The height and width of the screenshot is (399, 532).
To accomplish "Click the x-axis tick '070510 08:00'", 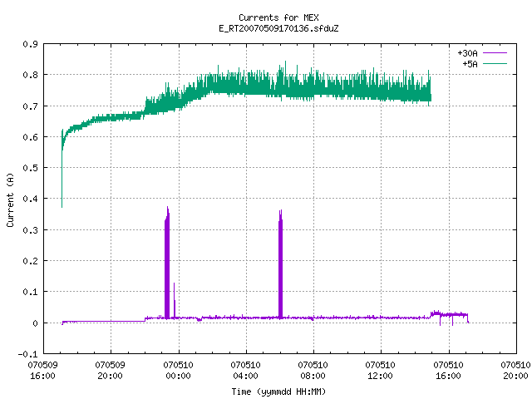I will [x=313, y=370].
